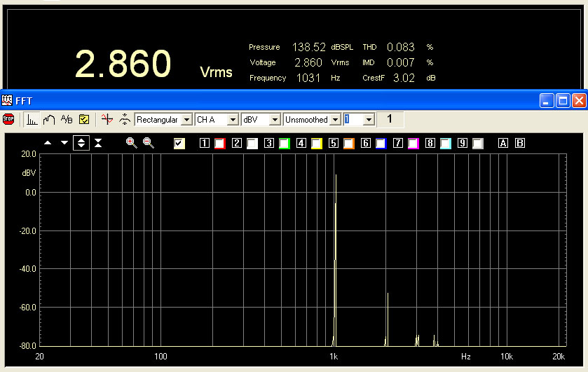Click the zoom out magnifier icon
The height and width of the screenshot is (372, 588).
[149, 143]
